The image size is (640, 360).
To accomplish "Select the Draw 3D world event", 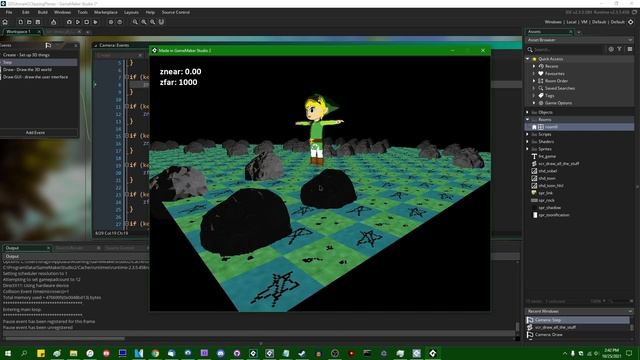I will point(39,69).
